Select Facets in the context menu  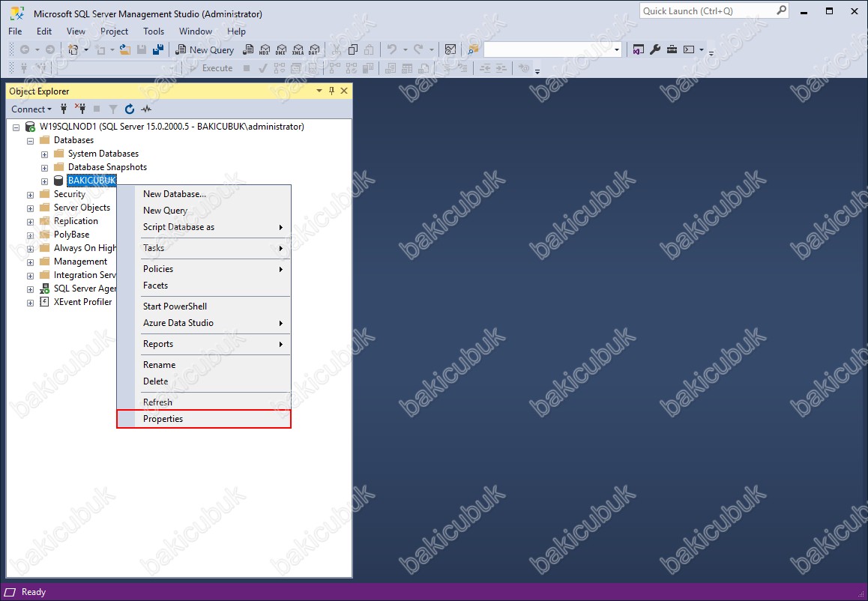point(204,286)
